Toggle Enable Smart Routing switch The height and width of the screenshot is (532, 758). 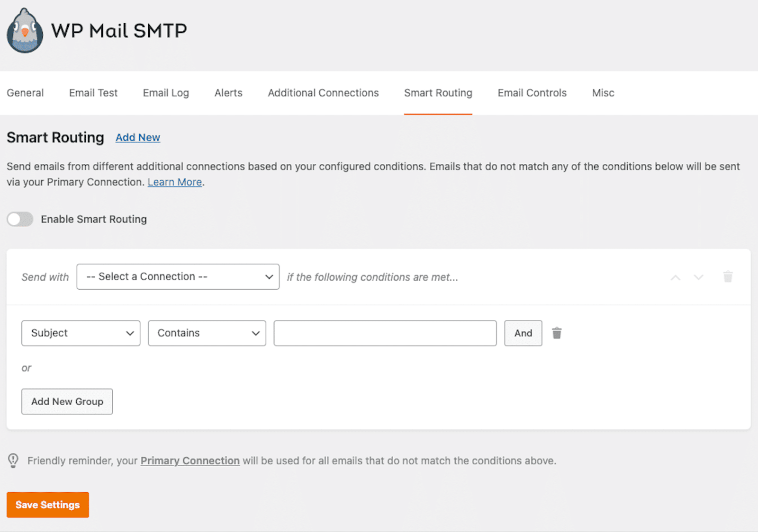20,219
